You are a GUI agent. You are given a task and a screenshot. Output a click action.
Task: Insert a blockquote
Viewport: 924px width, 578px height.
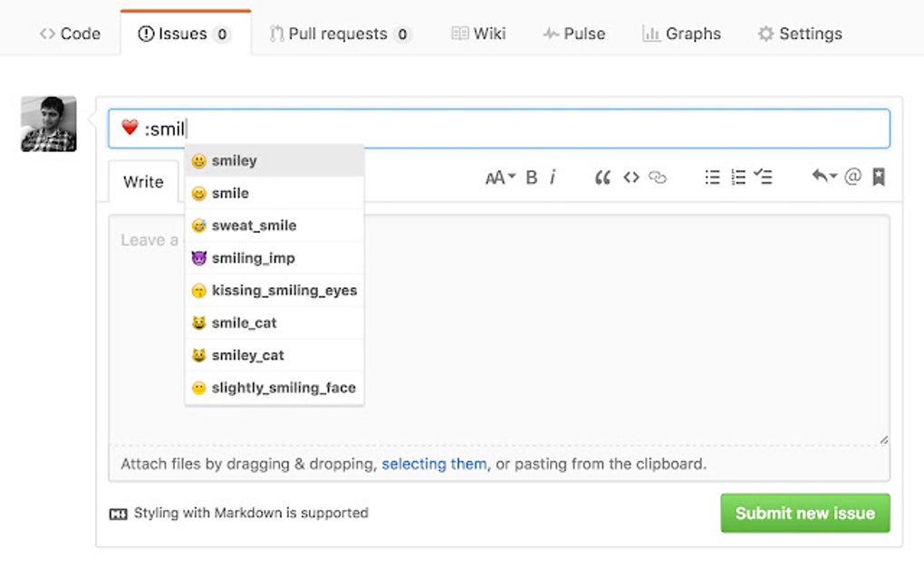point(603,178)
